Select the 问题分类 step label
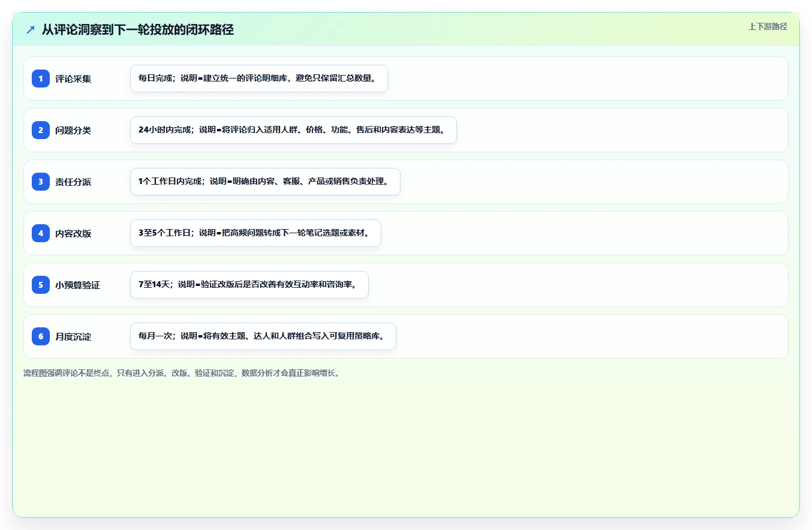Screen dimensions: 812x530 pyautogui.click(x=73, y=131)
